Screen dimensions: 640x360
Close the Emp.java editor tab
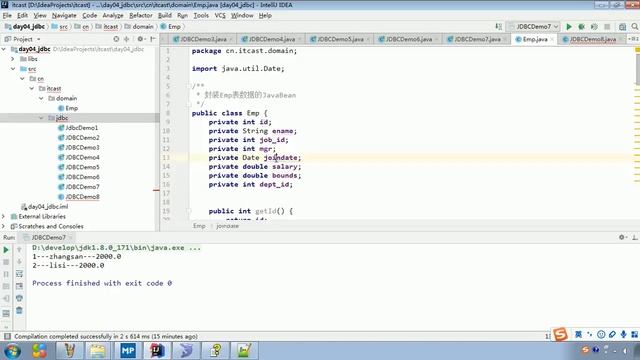tap(552, 39)
